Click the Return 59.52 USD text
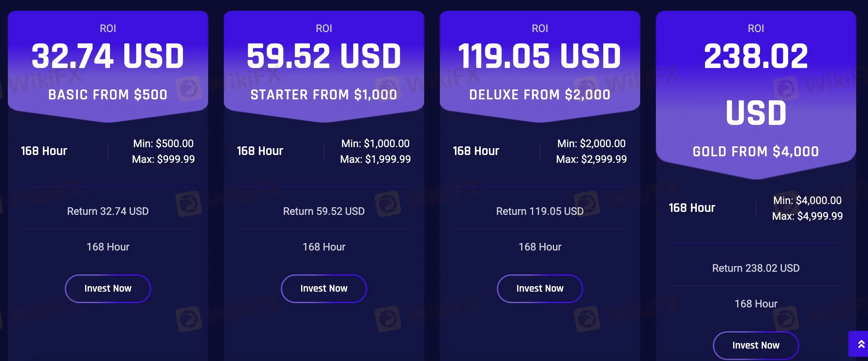The height and width of the screenshot is (361, 868). (324, 211)
